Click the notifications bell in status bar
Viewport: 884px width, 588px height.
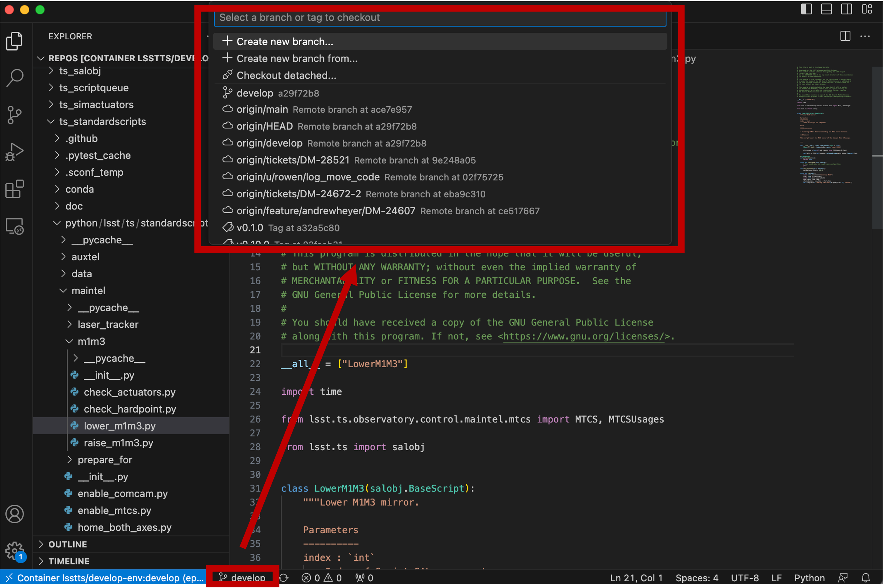click(x=866, y=578)
